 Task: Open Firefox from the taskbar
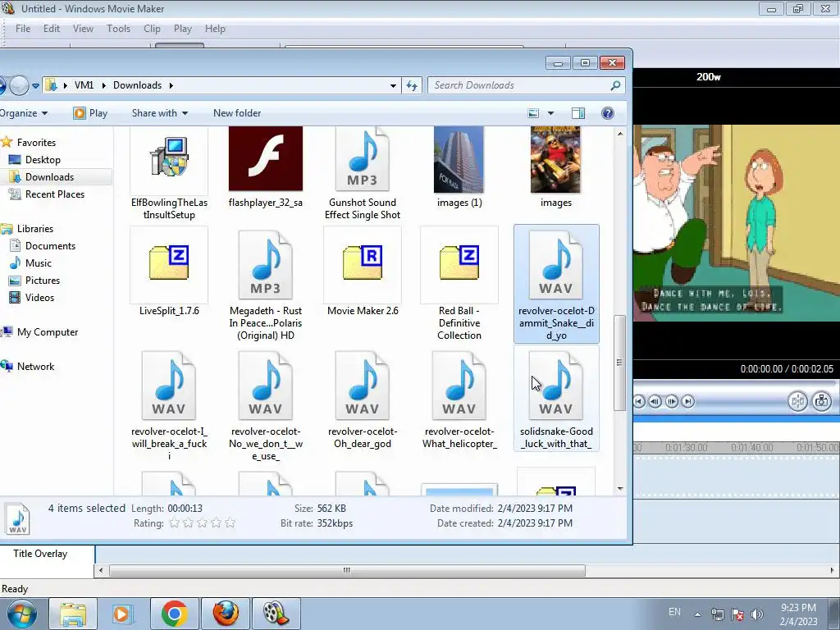(226, 614)
